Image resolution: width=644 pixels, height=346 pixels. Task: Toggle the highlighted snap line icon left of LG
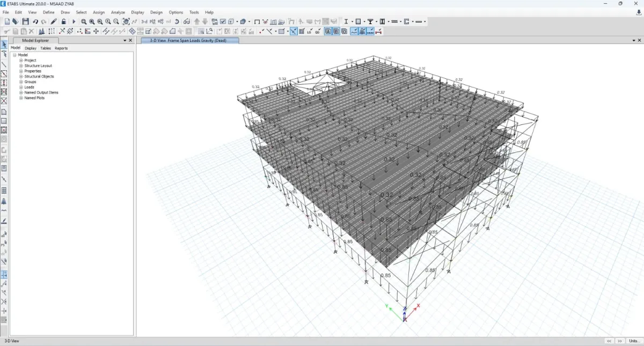pos(294,31)
